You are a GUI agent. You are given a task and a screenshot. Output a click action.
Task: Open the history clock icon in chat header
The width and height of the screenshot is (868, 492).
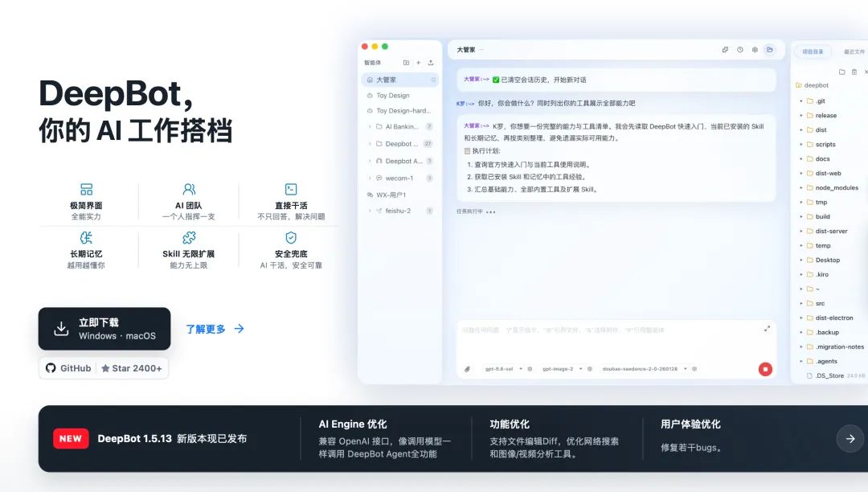tap(740, 50)
